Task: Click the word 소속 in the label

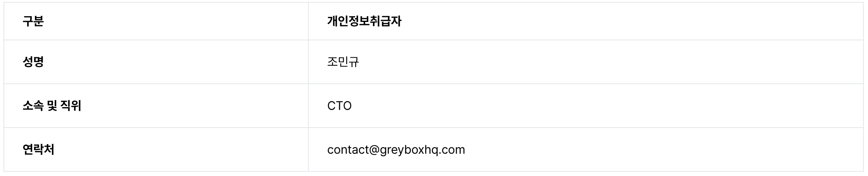Action: (33, 106)
